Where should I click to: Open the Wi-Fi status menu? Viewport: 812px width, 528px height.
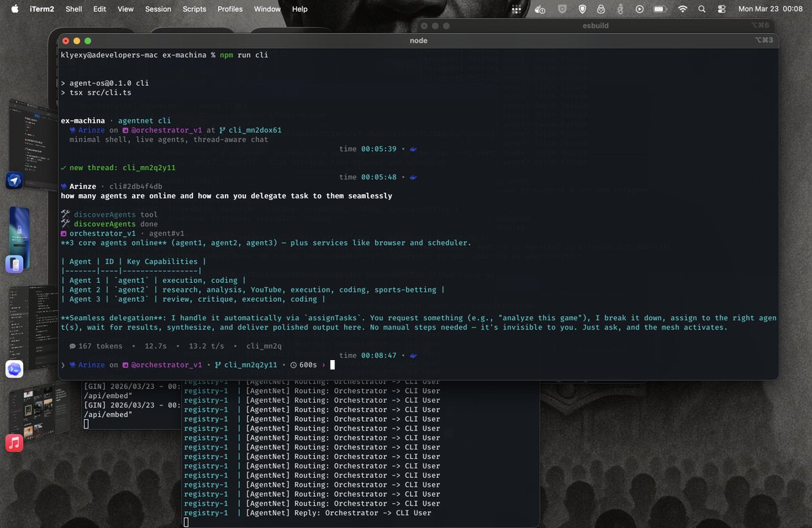pyautogui.click(x=683, y=9)
